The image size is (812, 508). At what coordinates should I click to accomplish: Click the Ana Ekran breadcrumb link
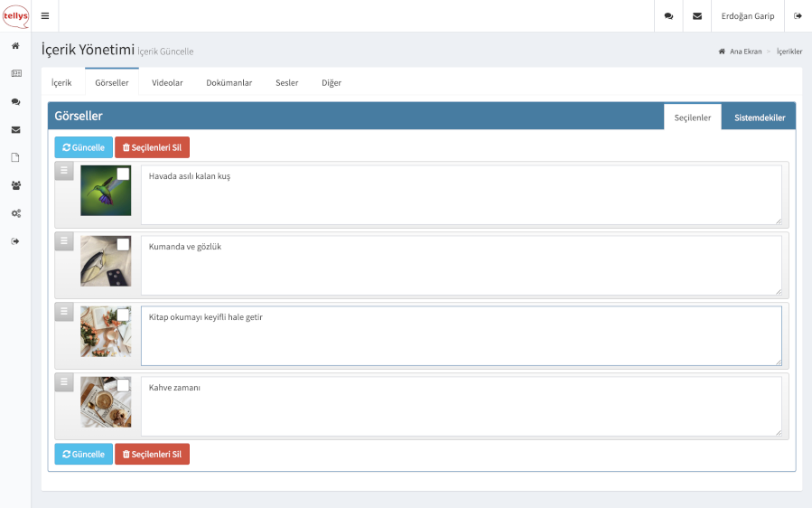(x=743, y=52)
